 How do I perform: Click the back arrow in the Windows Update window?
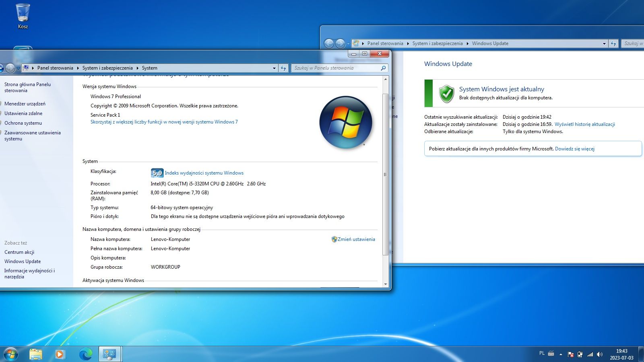329,43
